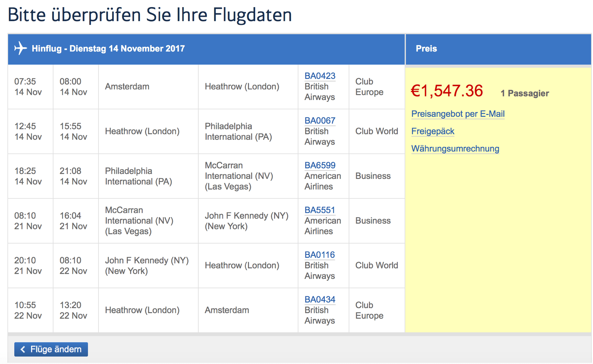Click the 1 Passagier label
The height and width of the screenshot is (364, 593).
click(x=525, y=94)
